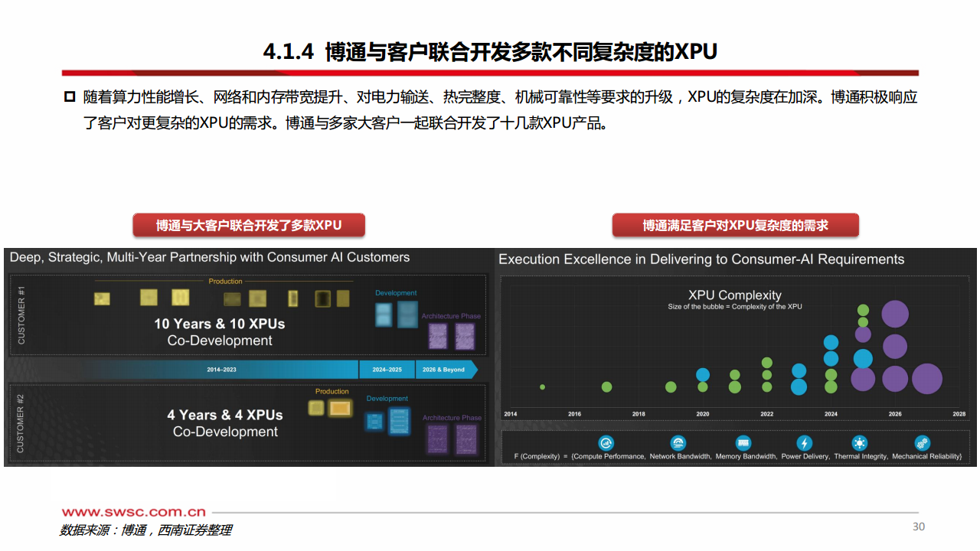Click the Memory Bandwidth icon

tap(743, 442)
